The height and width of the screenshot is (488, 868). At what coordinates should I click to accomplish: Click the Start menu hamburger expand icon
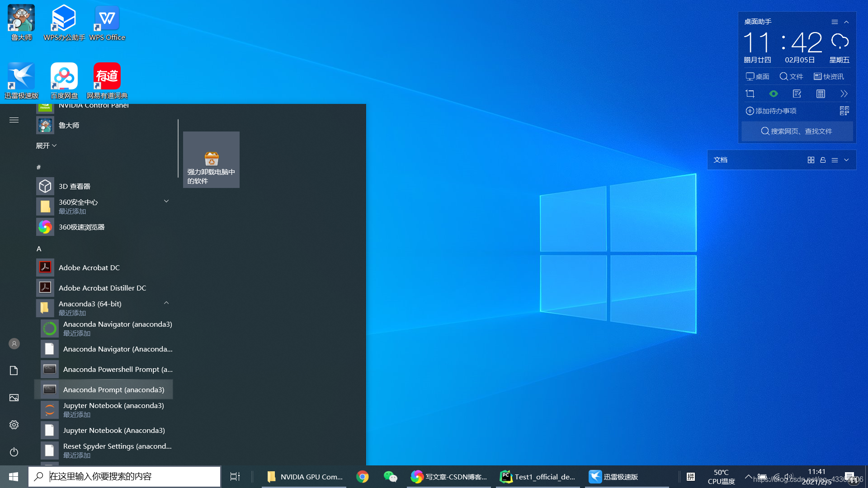14,120
